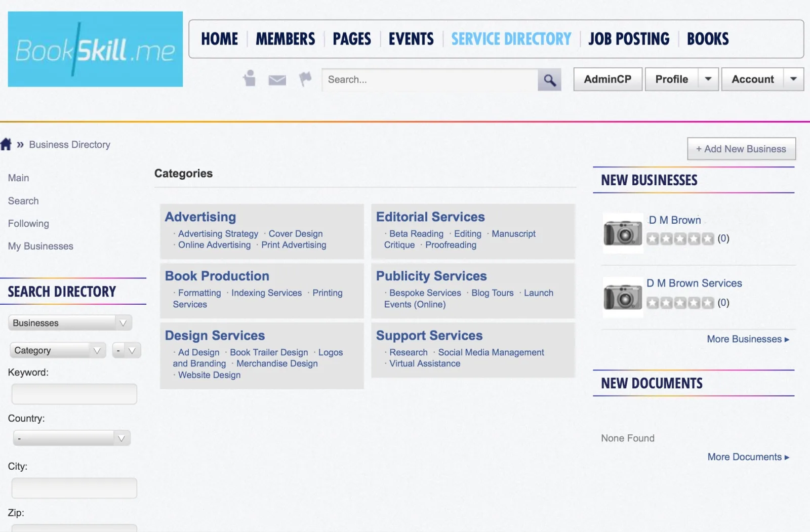Open Editorial Services category
This screenshot has height=532, width=810.
coord(430,217)
